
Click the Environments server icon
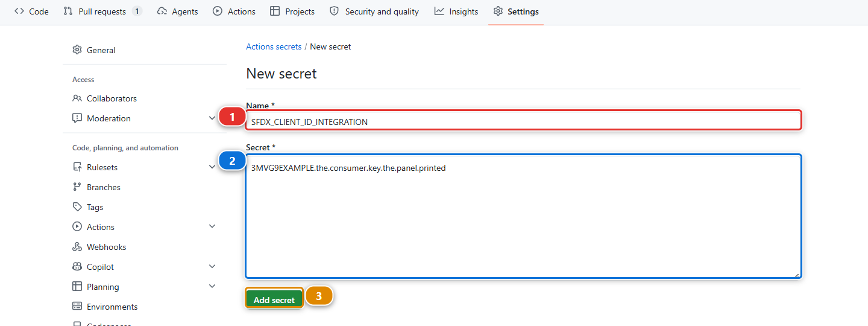pos(77,307)
